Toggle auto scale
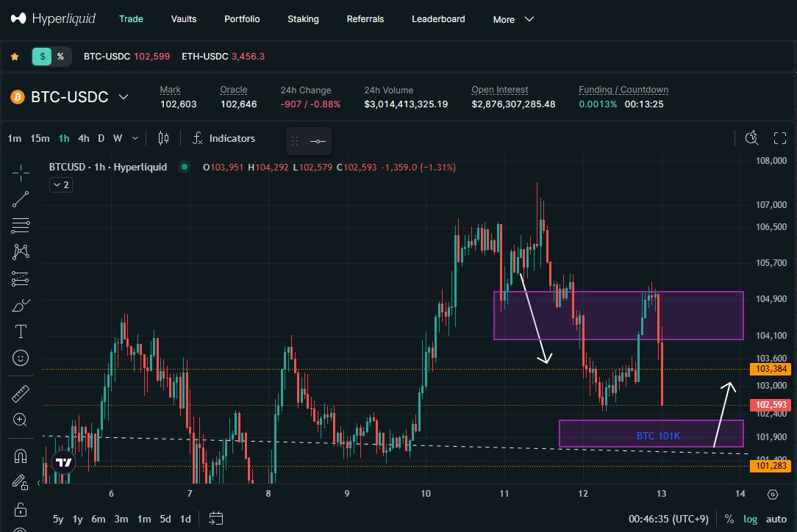This screenshot has height=532, width=797. [x=776, y=519]
